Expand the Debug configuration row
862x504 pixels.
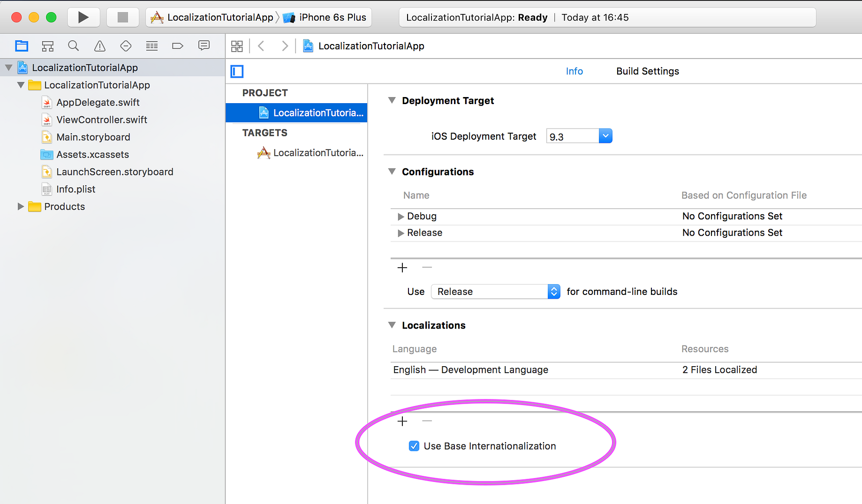[x=401, y=216]
